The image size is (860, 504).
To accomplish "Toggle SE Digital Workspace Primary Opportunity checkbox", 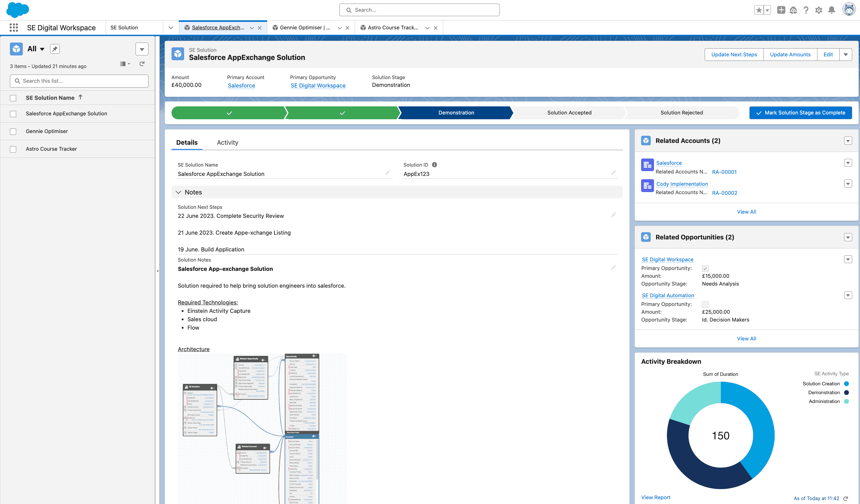I will 705,269.
